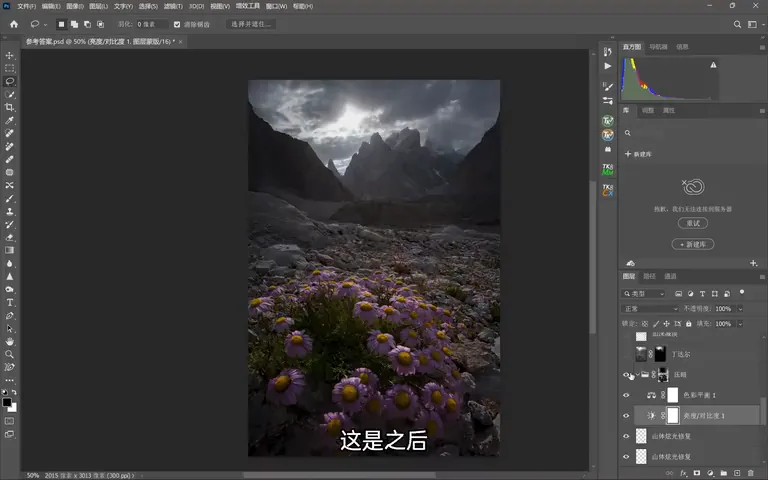This screenshot has height=480, width=768.
Task: Open the History panel icon
Action: [607, 51]
